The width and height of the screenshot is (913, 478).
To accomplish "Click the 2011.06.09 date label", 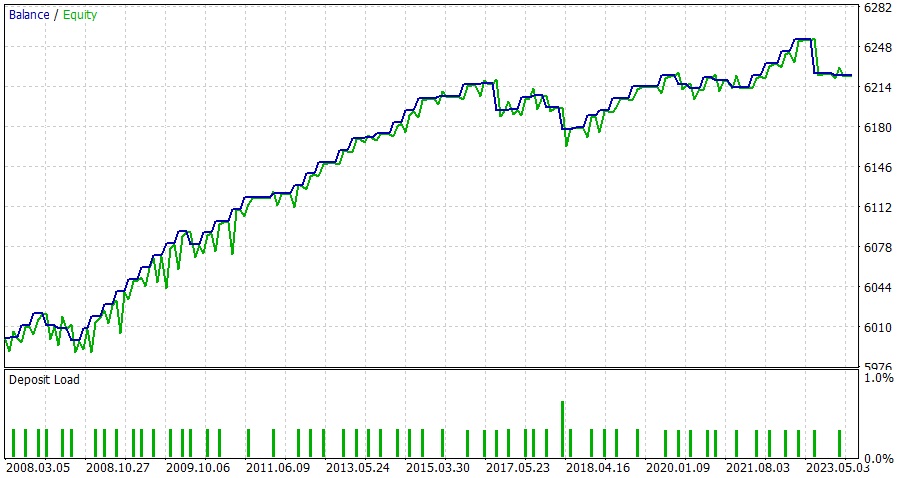I will [x=278, y=468].
